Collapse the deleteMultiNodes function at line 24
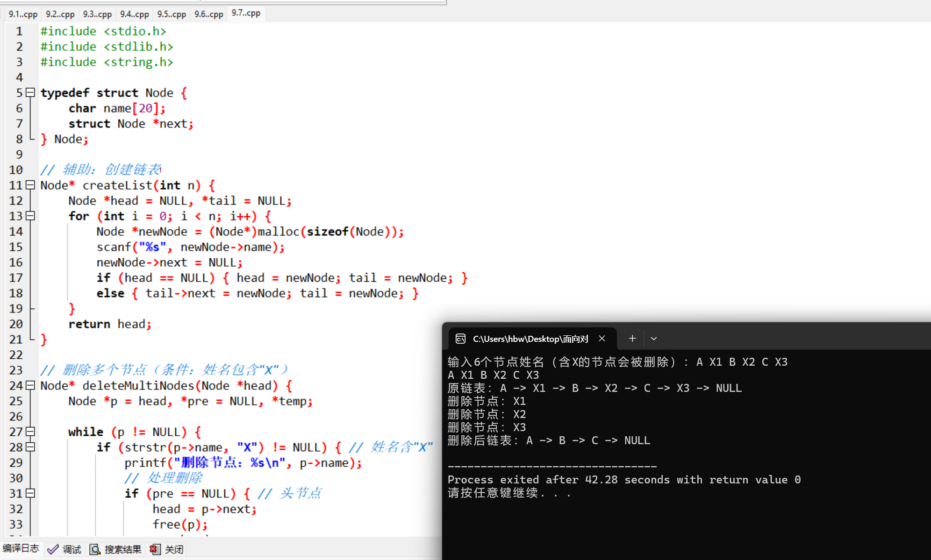This screenshot has width=931, height=560. click(30, 385)
